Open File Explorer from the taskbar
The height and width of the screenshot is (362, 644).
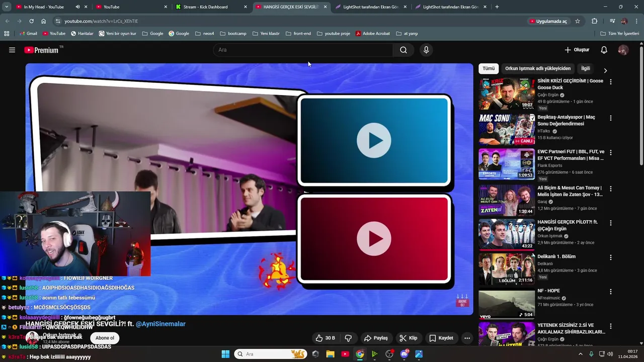click(330, 354)
